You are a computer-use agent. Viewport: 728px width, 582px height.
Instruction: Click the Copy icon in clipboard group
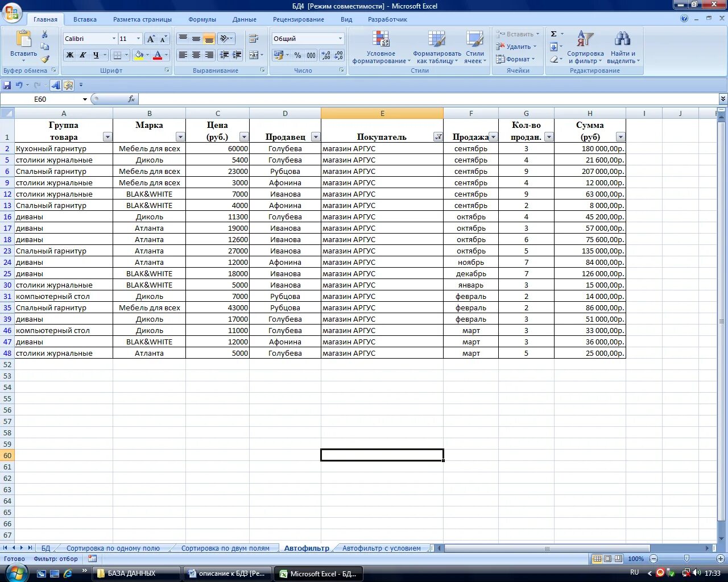[45, 47]
